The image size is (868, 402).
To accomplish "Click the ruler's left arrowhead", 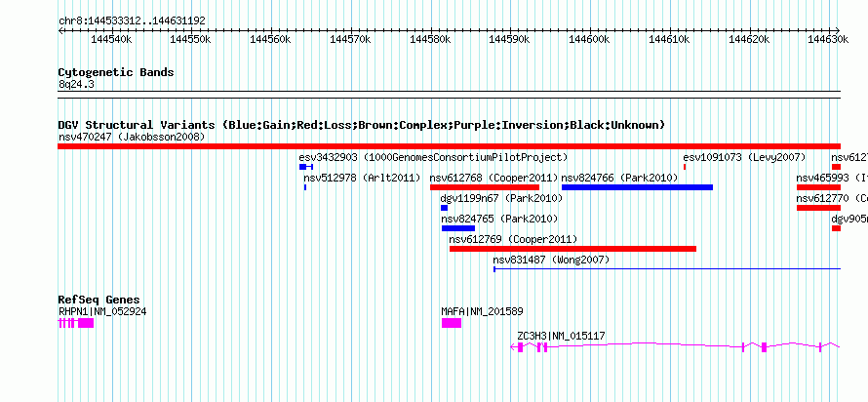I will tap(60, 30).
